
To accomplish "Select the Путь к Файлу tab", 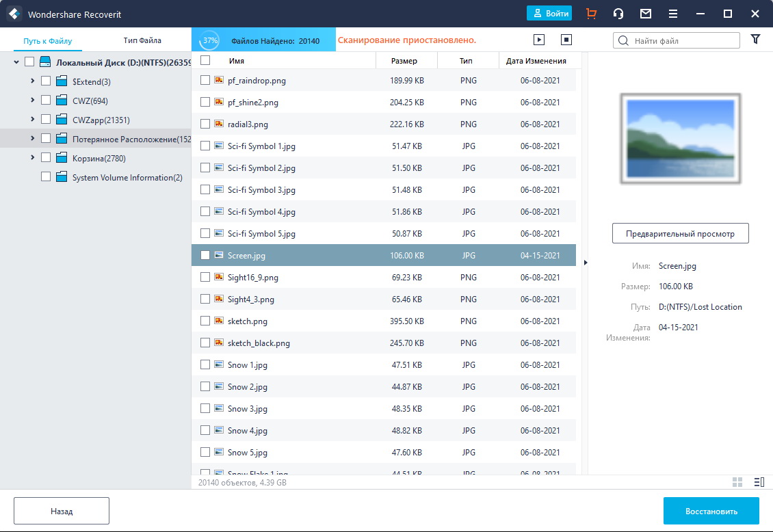I will pyautogui.click(x=47, y=41).
